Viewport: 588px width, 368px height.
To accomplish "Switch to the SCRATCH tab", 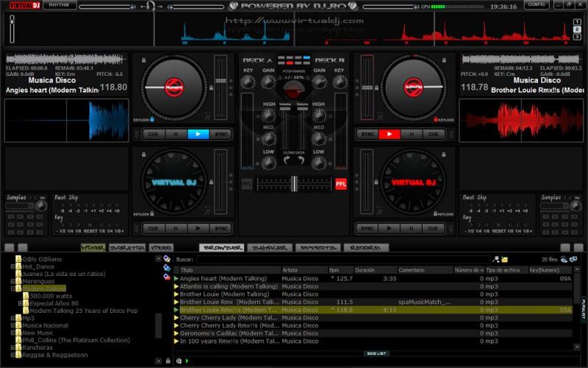I will coord(127,248).
